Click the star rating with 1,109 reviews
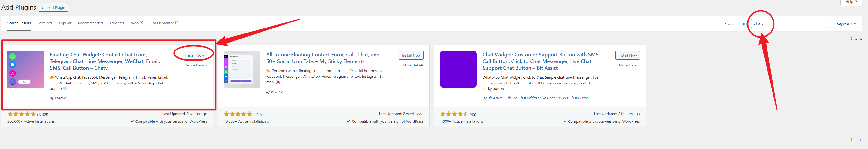Viewport: 868px width, 149px height. click(x=22, y=114)
